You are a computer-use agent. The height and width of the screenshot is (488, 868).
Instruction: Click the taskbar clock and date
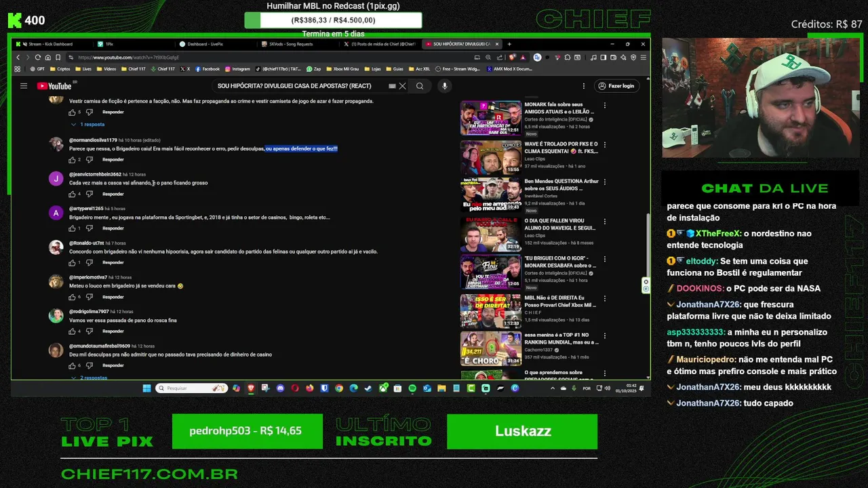point(625,388)
